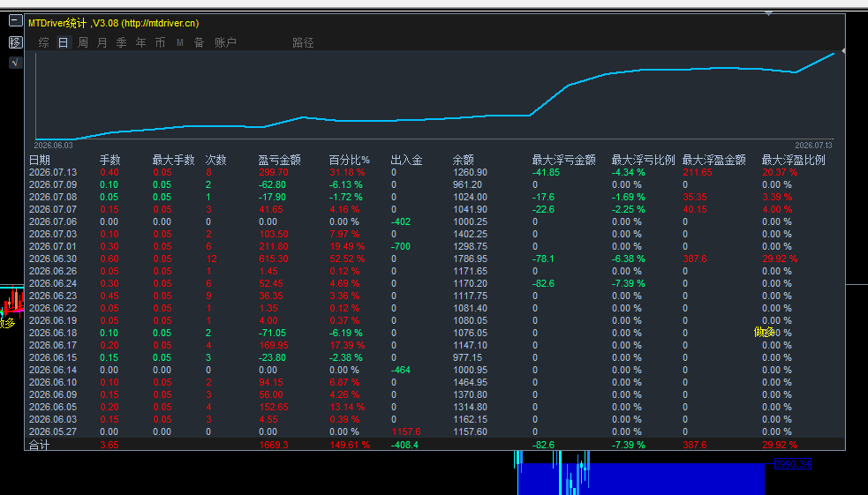868x495 pixels.
Task: Open the 月 monthly tab
Action: pyautogui.click(x=102, y=42)
